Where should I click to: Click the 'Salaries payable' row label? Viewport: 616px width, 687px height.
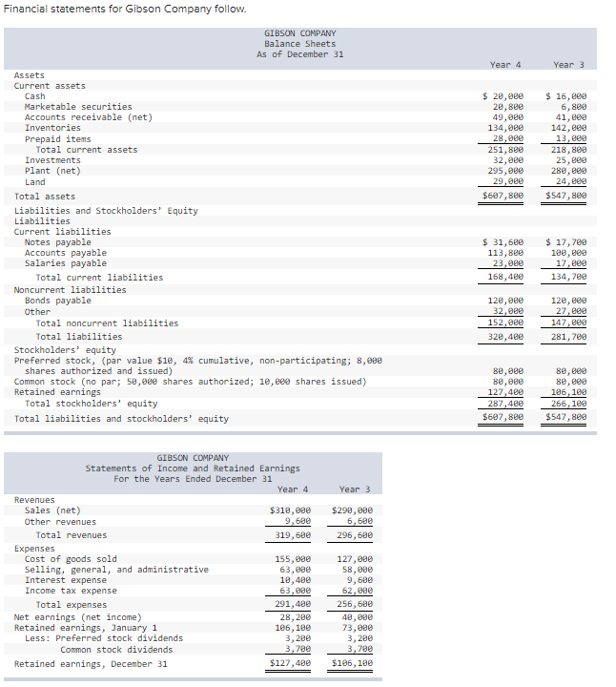coord(65,263)
